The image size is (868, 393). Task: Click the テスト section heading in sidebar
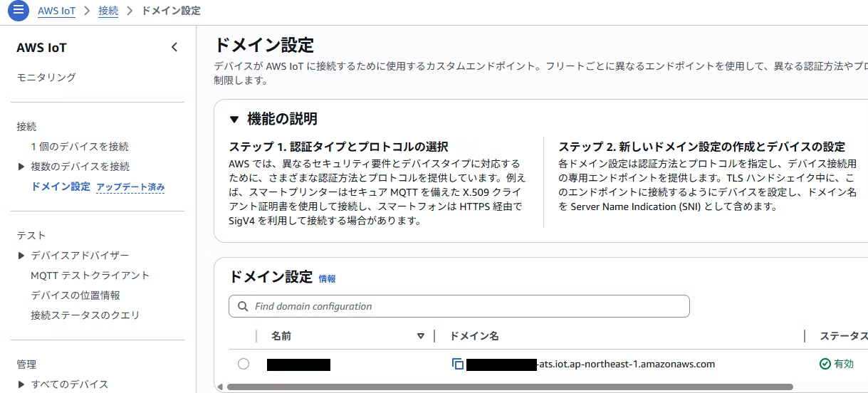tap(31, 236)
